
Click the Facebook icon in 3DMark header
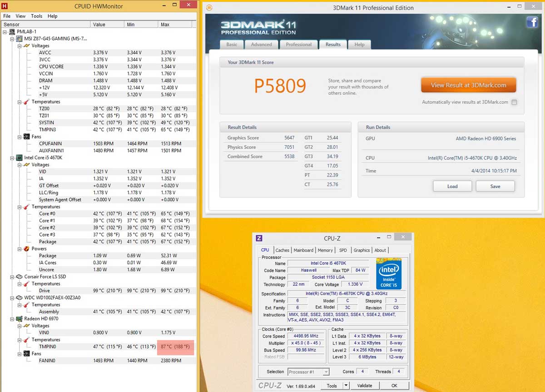point(532,22)
